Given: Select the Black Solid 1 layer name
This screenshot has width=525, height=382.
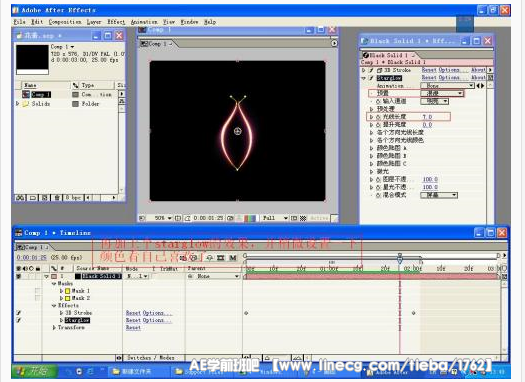Looking at the screenshot, I should click(x=101, y=277).
